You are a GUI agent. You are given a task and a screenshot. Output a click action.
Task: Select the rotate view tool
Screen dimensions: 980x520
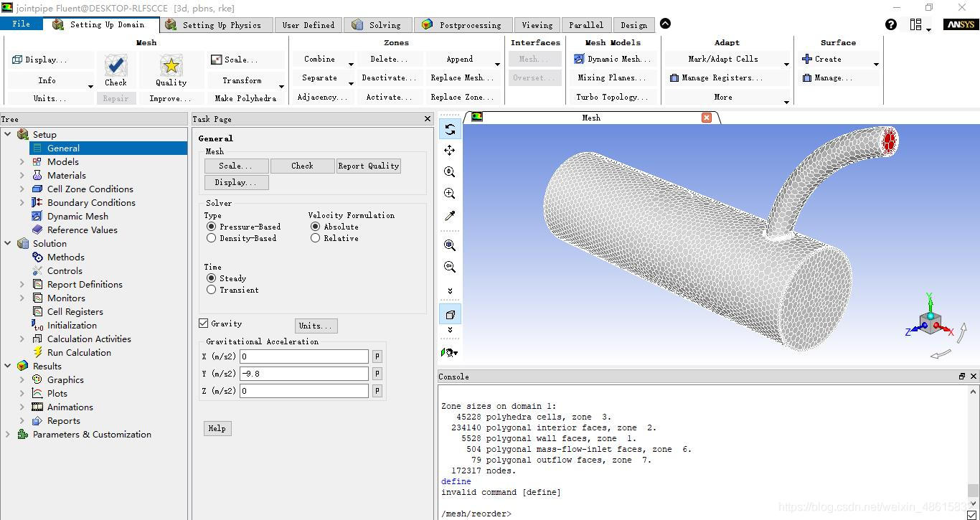tap(450, 129)
